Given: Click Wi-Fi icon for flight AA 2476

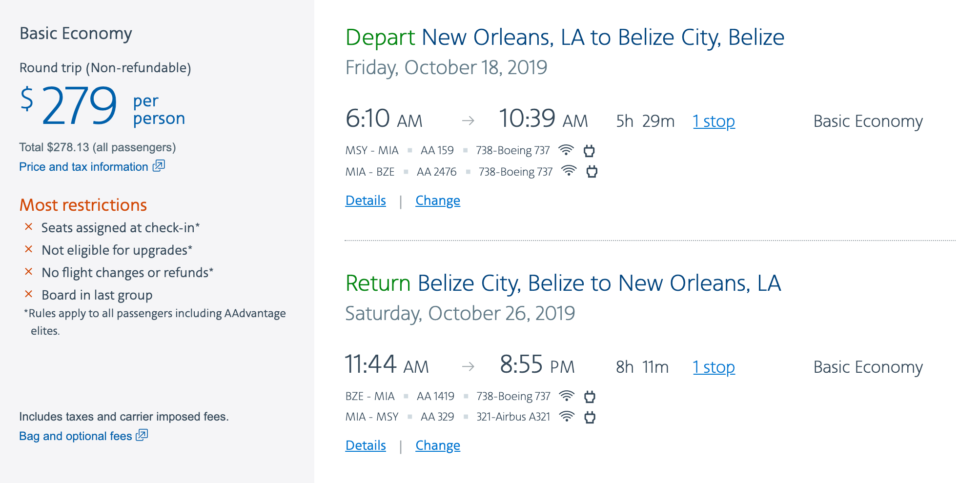Looking at the screenshot, I should (569, 171).
